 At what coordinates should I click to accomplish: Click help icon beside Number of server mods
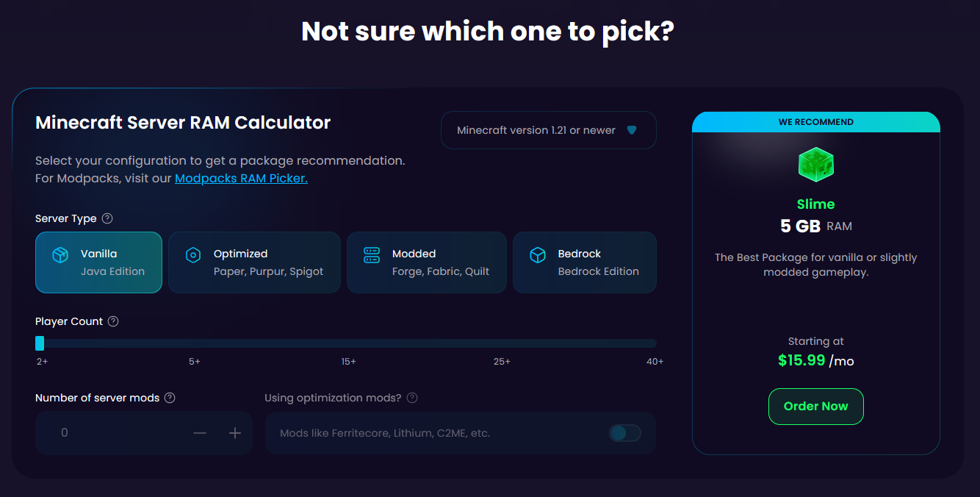(x=170, y=398)
